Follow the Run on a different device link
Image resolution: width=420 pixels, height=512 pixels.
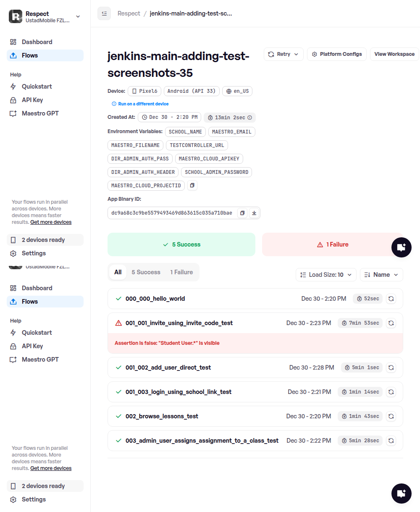(143, 104)
